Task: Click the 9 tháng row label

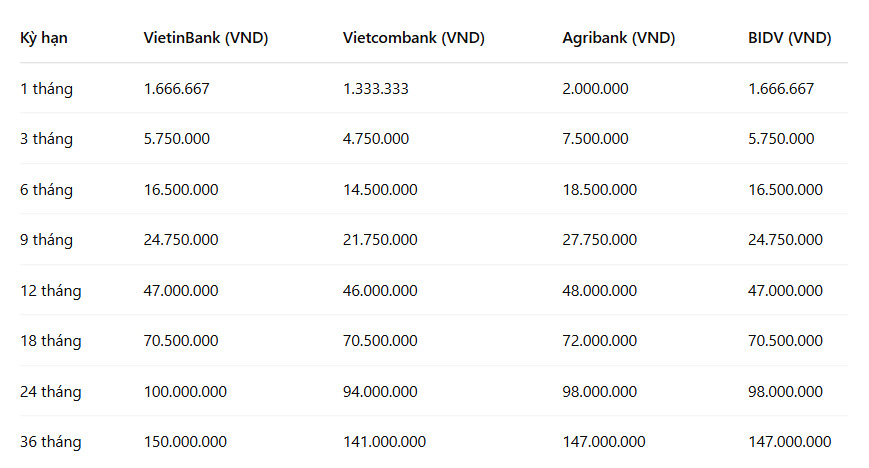Action: (47, 240)
